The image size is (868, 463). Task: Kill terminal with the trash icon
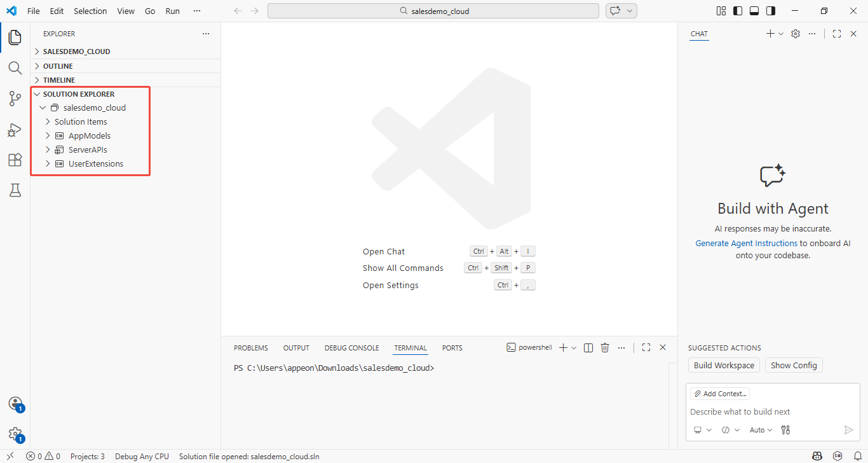click(x=605, y=348)
